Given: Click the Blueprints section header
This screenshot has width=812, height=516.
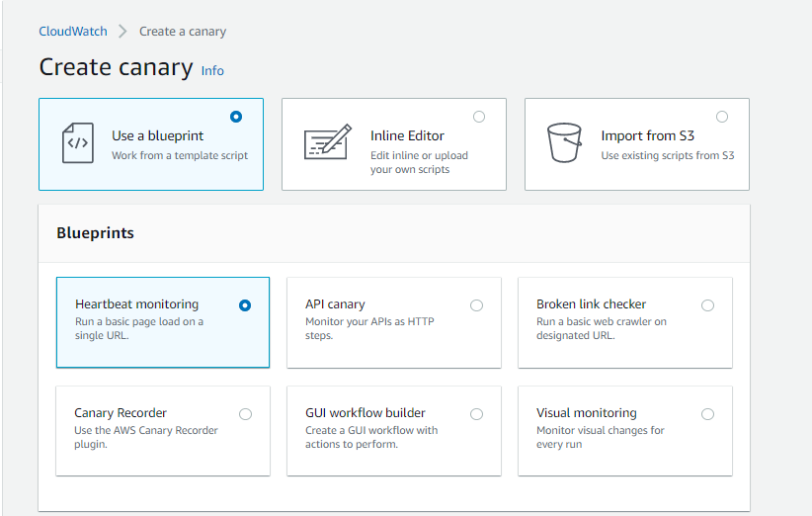Looking at the screenshot, I should coord(96,233).
